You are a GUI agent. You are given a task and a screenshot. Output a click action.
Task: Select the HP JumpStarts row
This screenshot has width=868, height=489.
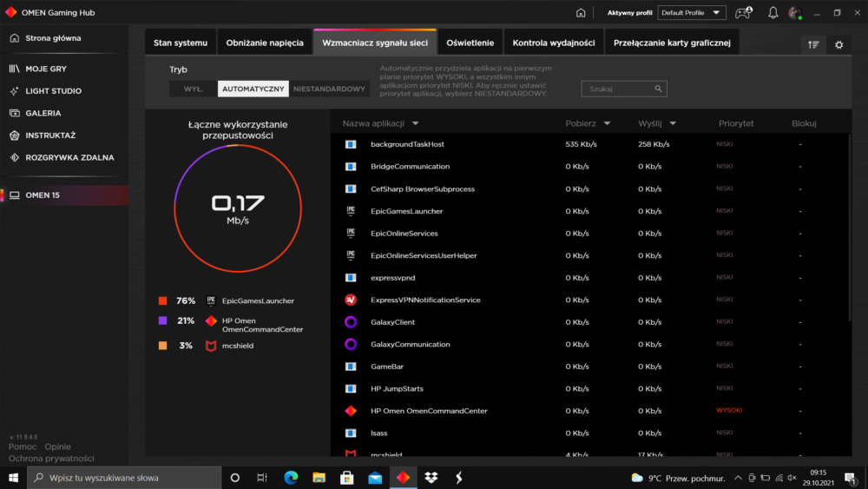[x=589, y=388]
